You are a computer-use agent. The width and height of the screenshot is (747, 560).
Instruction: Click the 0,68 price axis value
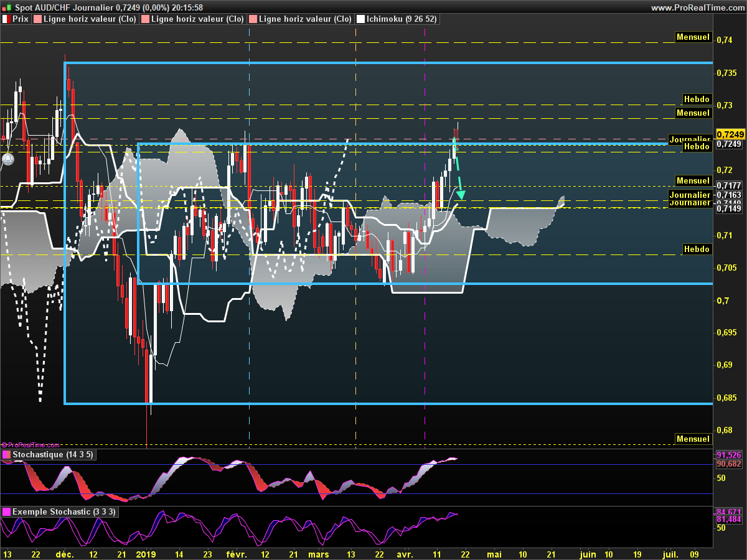pos(724,430)
